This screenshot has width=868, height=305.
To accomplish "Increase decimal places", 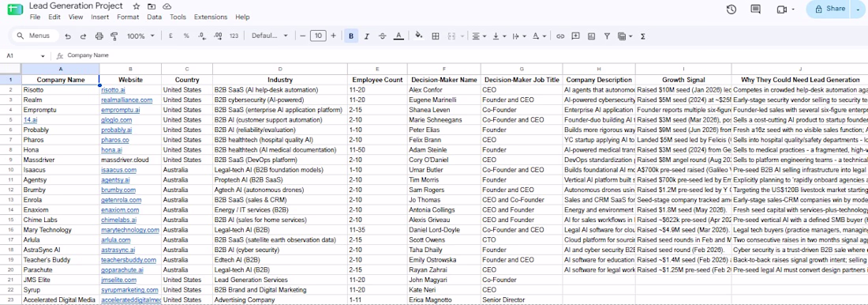I will 218,36.
